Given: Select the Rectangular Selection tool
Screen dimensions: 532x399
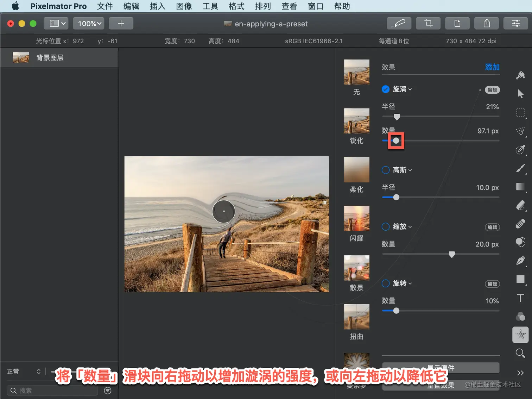Looking at the screenshot, I should [520, 113].
